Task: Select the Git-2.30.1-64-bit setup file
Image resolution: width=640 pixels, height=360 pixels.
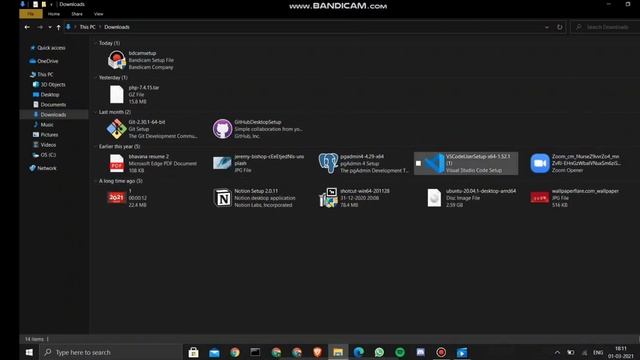Action: point(152,129)
